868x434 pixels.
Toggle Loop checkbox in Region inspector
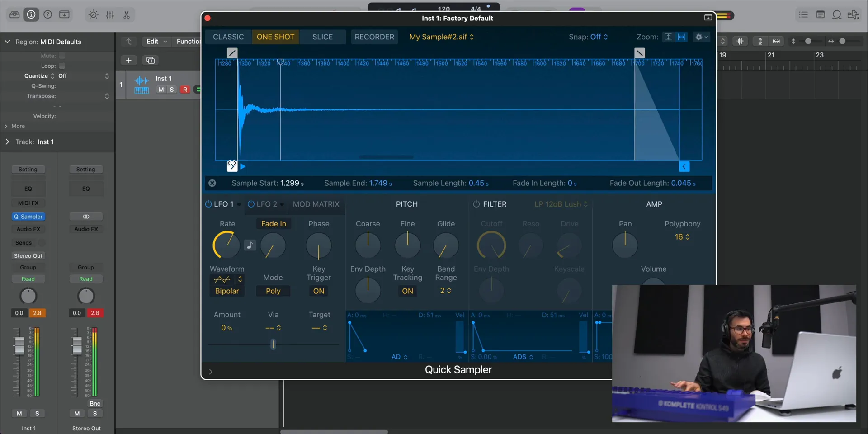62,66
